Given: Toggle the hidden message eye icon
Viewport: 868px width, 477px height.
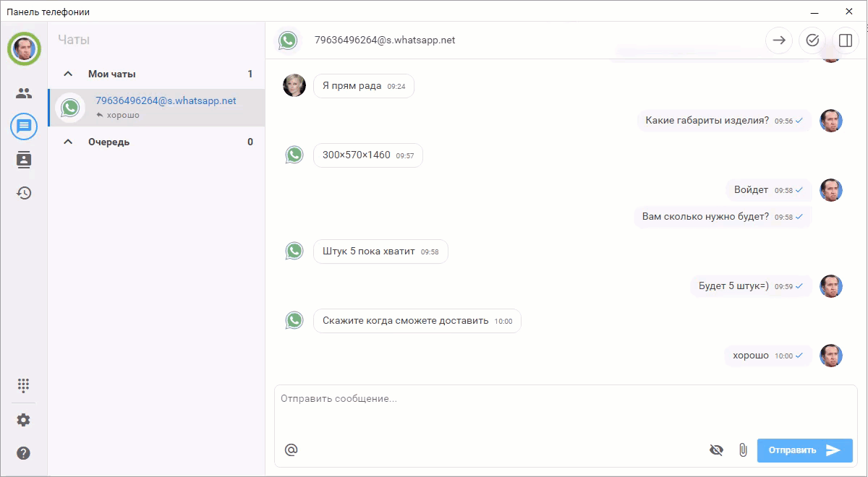Looking at the screenshot, I should coord(716,450).
